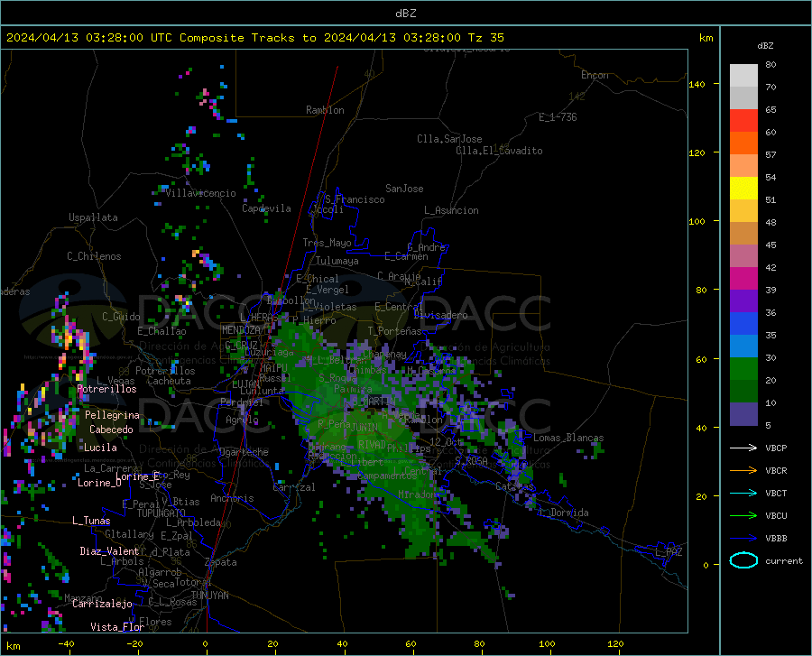Click the orange VBCR arrow in legend
812x656 pixels.
[x=743, y=471]
